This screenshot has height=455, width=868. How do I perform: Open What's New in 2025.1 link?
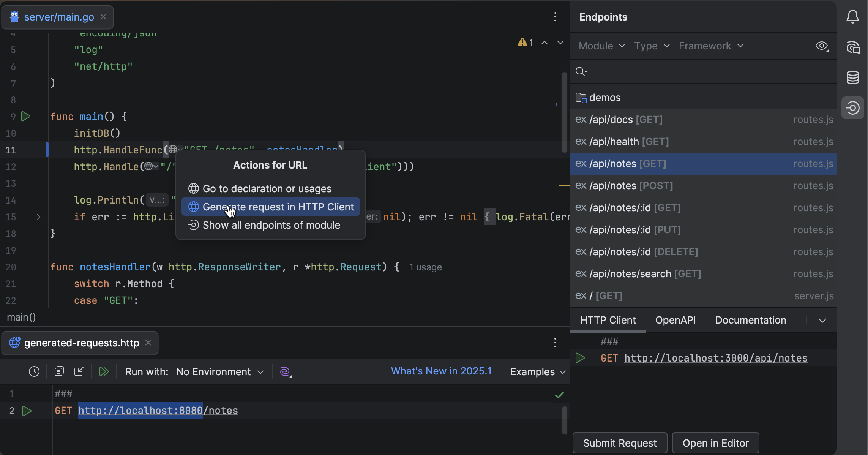coord(441,371)
